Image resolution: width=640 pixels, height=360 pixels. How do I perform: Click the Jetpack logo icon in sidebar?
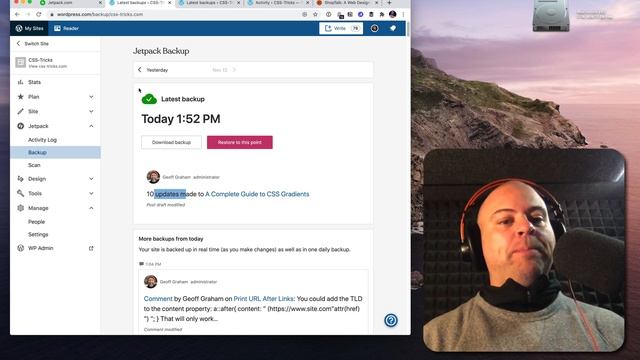click(x=20, y=126)
